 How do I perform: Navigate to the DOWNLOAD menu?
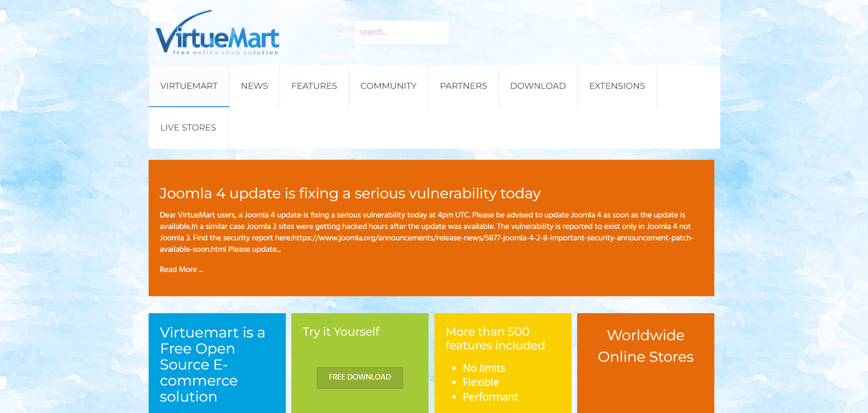(x=538, y=86)
